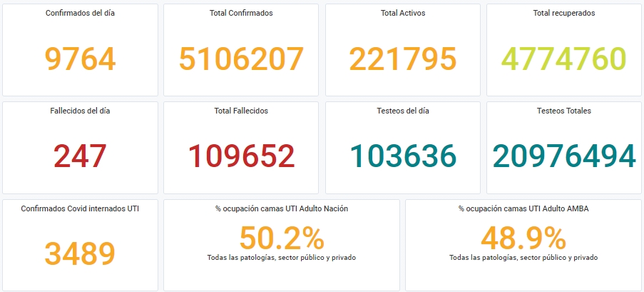Open the Total Activos panel title
Viewport: 644px width, 292px height.
click(403, 13)
